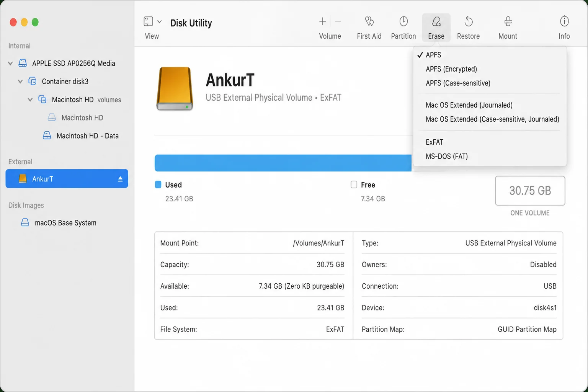The width and height of the screenshot is (588, 392).
Task: Show disk Info
Action: tap(564, 28)
